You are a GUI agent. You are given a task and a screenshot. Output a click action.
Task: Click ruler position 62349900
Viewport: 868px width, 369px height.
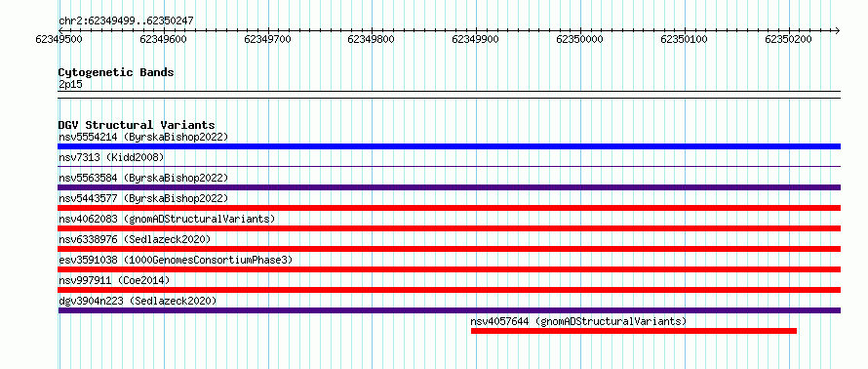(x=476, y=39)
